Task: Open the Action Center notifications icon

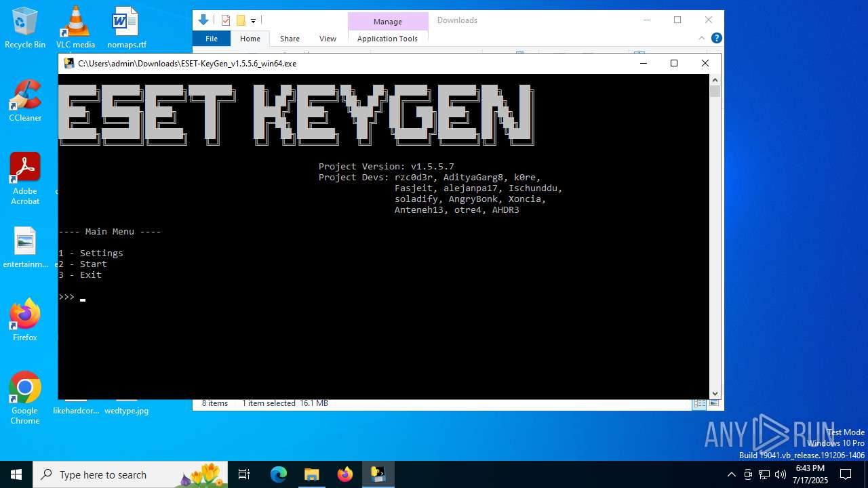Action: (x=846, y=474)
